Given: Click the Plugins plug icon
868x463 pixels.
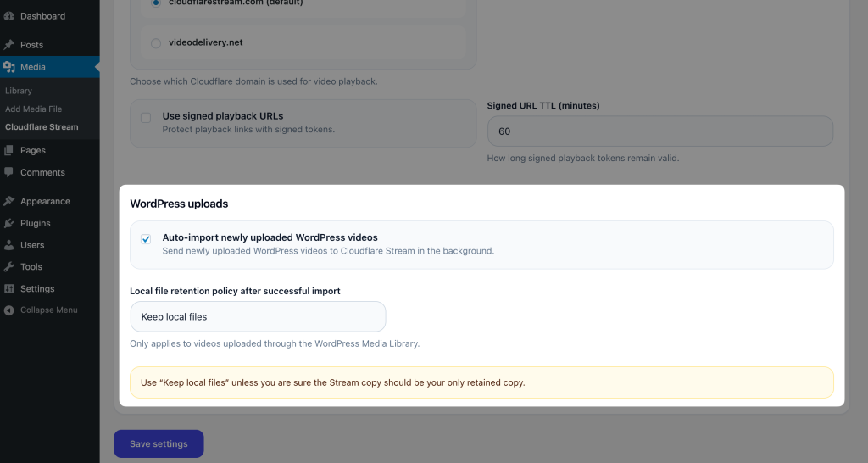Looking at the screenshot, I should click(x=9, y=223).
